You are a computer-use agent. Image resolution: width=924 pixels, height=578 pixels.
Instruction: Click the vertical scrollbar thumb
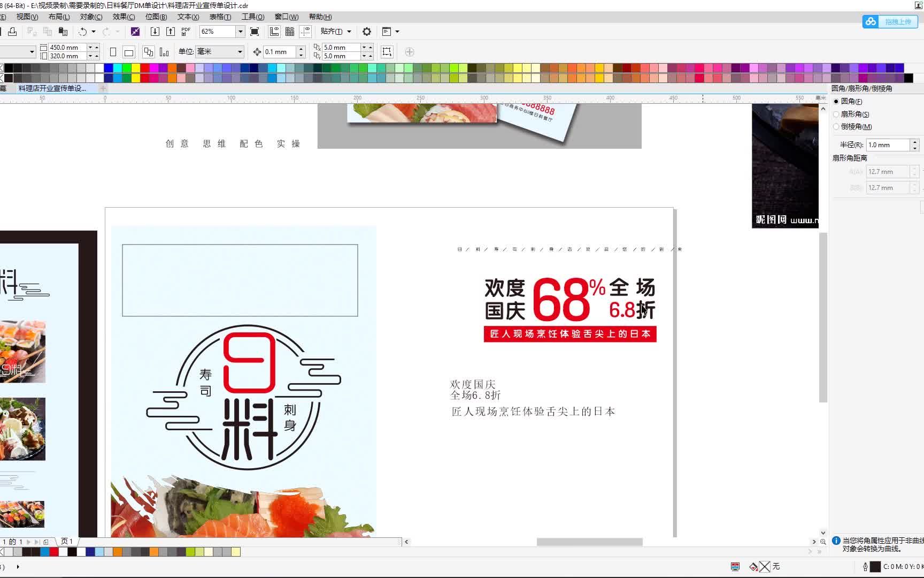click(x=823, y=317)
